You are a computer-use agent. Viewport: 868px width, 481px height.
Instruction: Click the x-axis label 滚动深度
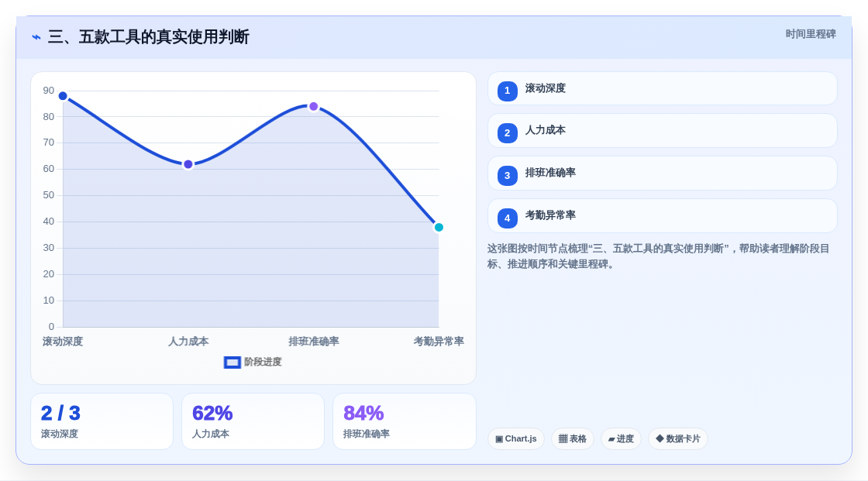[x=63, y=342]
